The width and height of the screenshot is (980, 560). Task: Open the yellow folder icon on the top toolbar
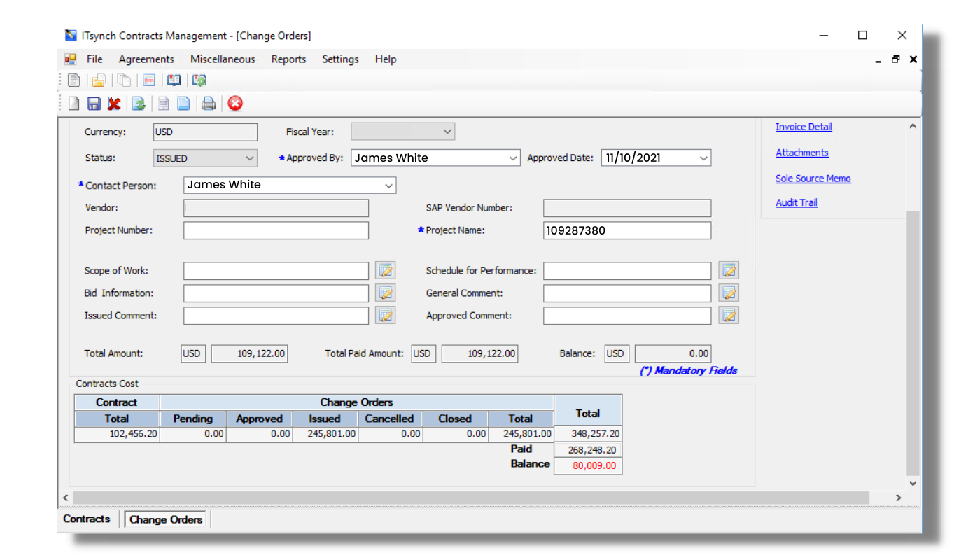point(99,80)
